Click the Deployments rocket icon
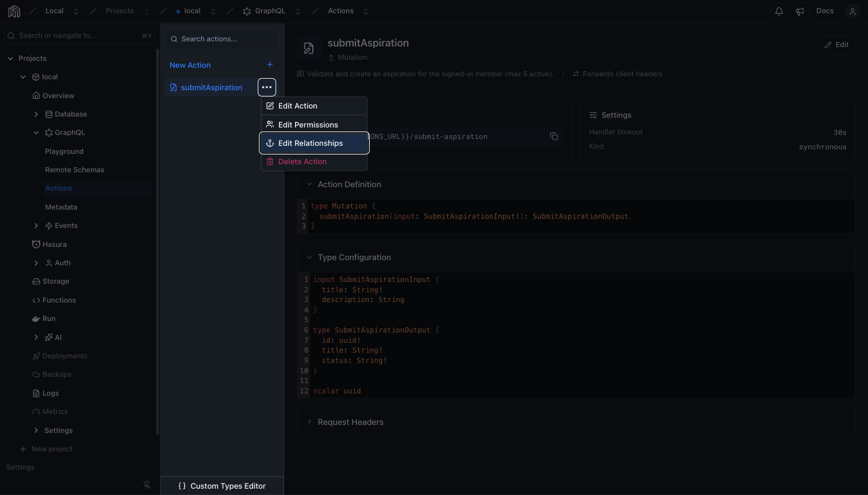 click(36, 356)
